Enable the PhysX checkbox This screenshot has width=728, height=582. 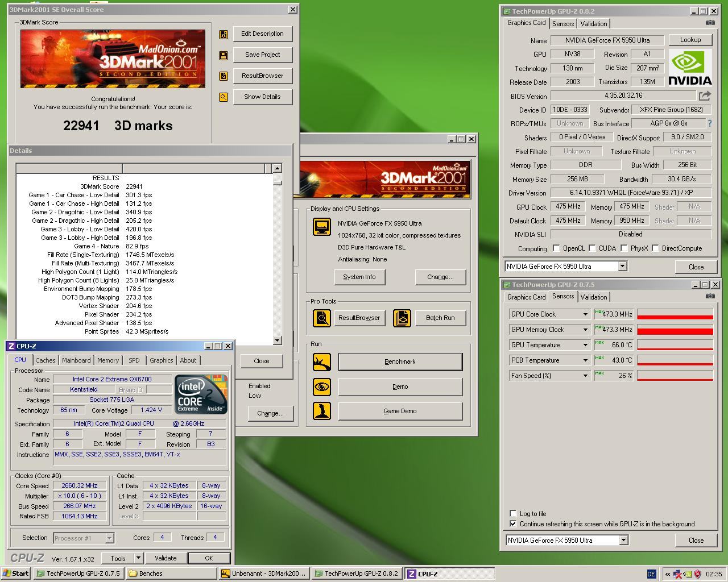(624, 248)
